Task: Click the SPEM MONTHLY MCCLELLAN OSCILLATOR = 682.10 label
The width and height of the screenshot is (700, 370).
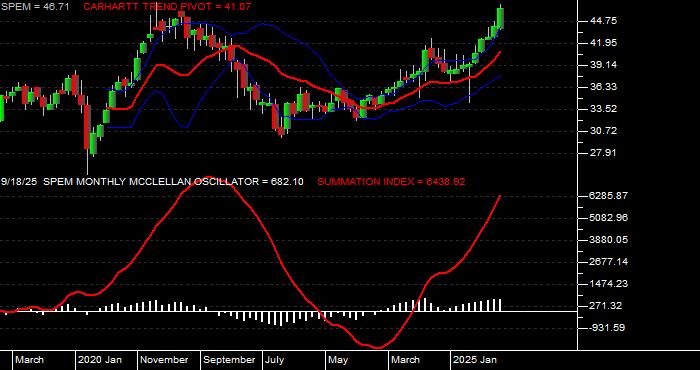Action: (x=174, y=182)
